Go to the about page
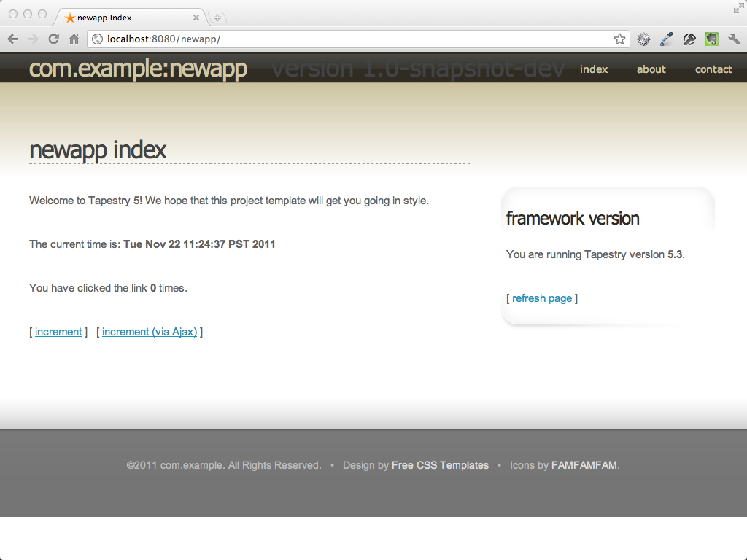 [x=651, y=69]
